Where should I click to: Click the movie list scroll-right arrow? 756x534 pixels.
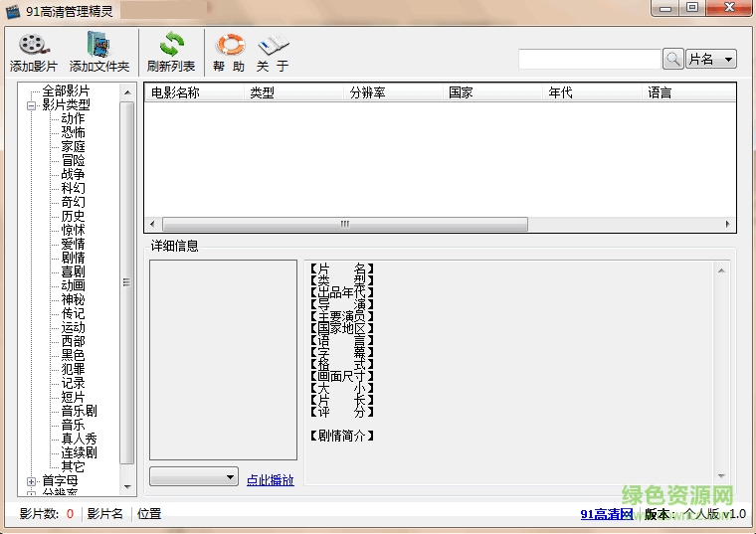pos(727,224)
